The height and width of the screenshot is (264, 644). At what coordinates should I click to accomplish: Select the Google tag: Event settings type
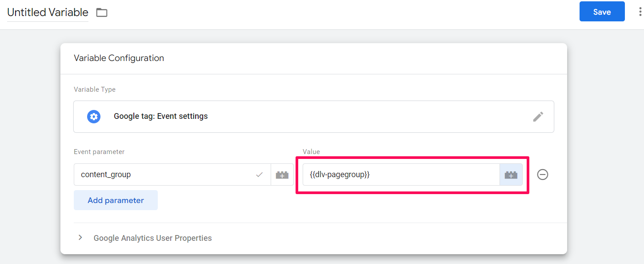160,117
